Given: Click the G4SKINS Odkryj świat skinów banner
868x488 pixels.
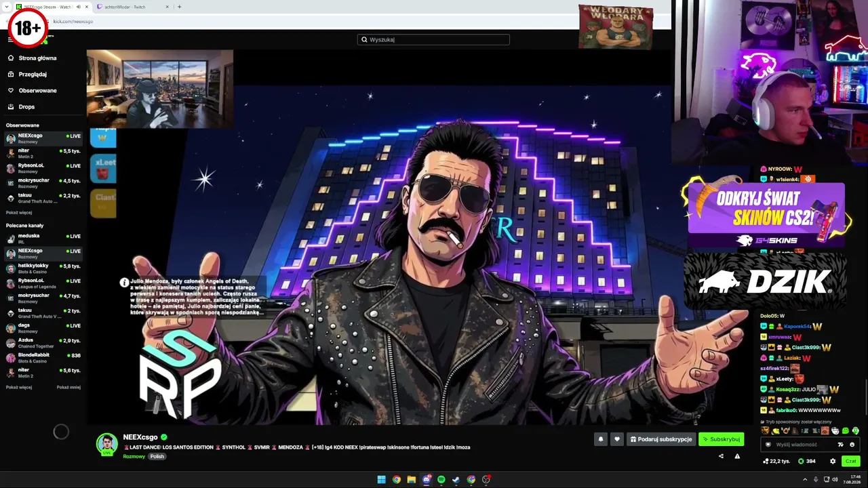Looking at the screenshot, I should (x=766, y=215).
